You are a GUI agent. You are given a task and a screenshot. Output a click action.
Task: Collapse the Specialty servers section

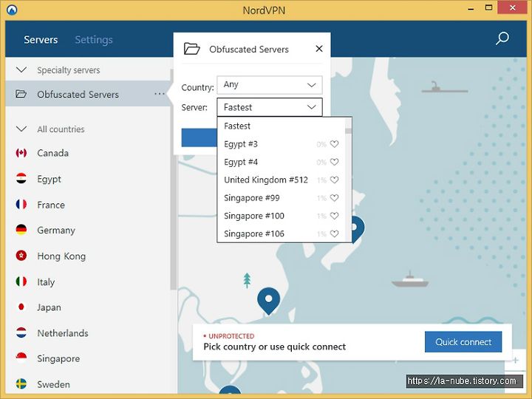click(x=21, y=70)
